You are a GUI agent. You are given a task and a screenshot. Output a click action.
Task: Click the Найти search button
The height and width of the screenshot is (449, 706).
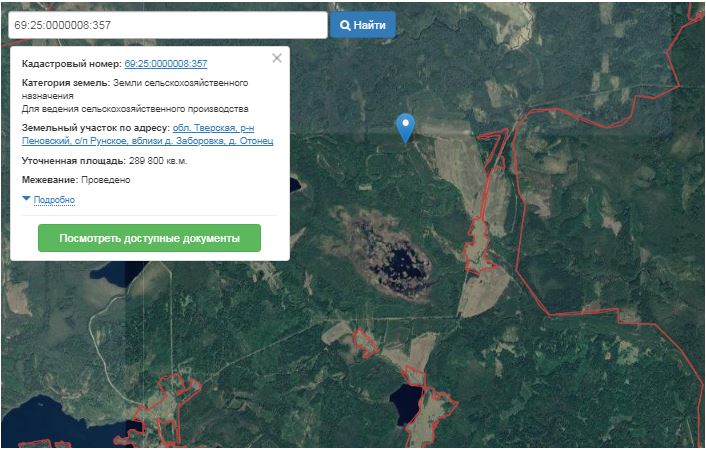pyautogui.click(x=362, y=25)
